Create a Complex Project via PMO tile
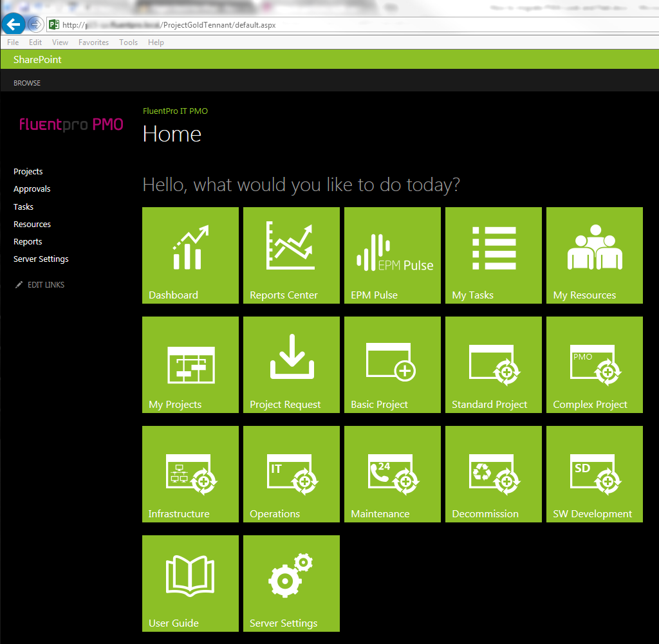The width and height of the screenshot is (659, 644). [x=595, y=365]
